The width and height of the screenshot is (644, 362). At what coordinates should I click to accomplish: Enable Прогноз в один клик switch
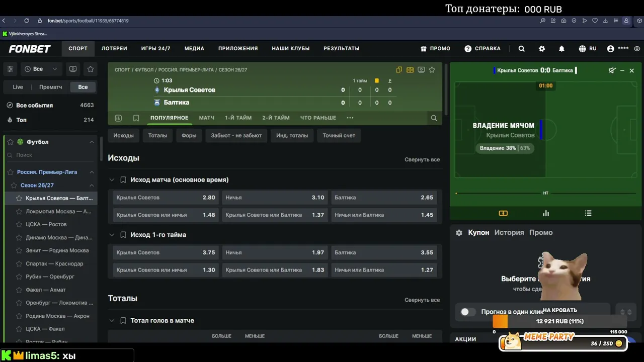click(x=468, y=312)
